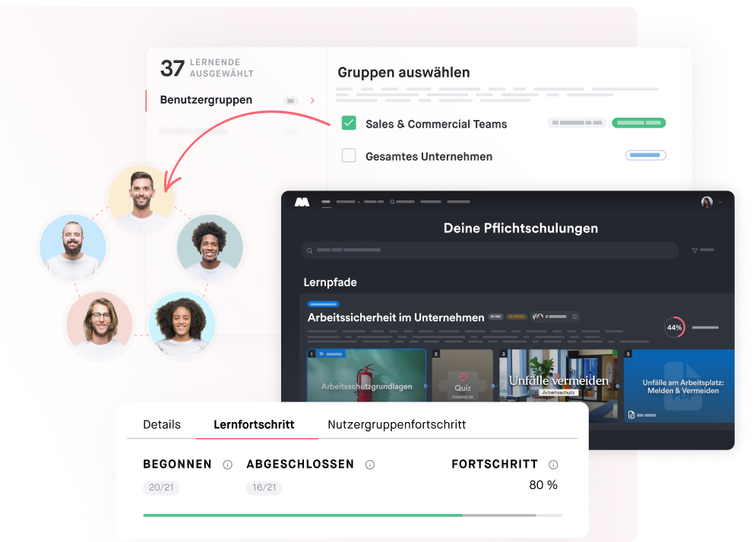Open the Unfälle vermeiden course thumbnail
The width and height of the screenshot is (756, 542).
click(558, 377)
